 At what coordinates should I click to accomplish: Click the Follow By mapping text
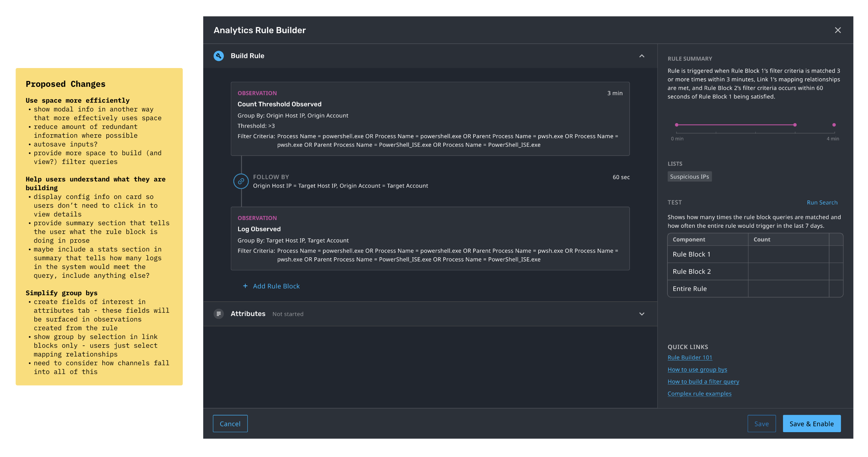[x=341, y=186]
